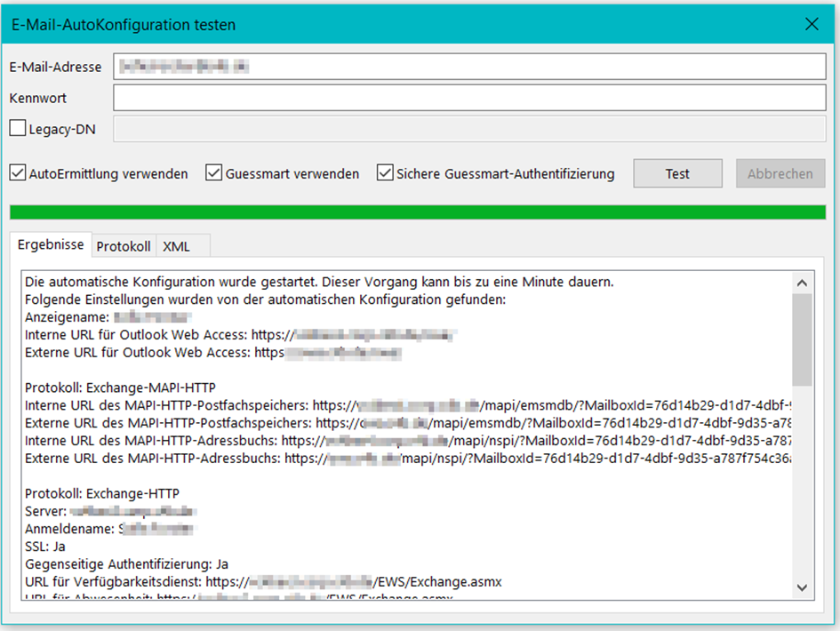Click the scrollbar up arrow
This screenshot has height=631, width=840.
point(802,281)
